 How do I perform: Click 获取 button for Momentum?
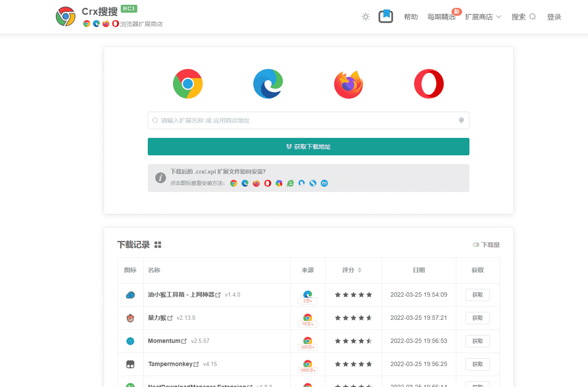click(478, 341)
